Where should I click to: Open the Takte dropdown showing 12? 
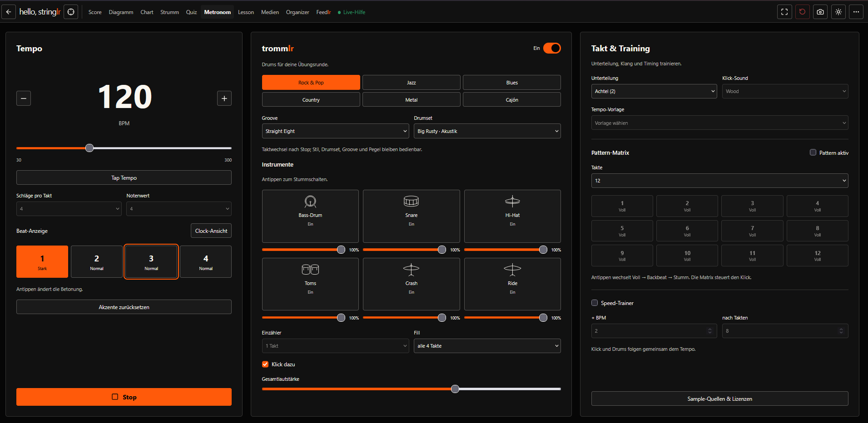pos(720,180)
